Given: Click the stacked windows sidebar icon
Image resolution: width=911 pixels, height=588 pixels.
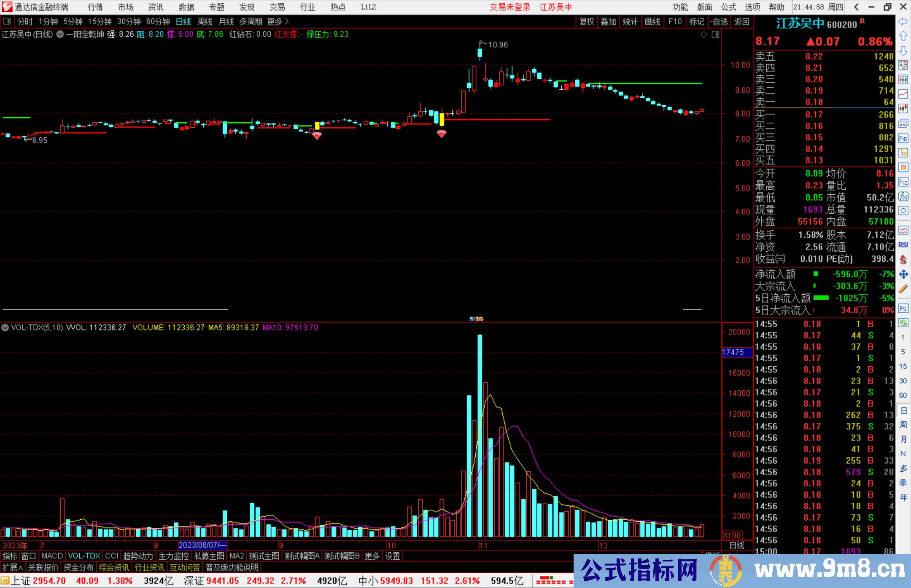Looking at the screenshot, I should [903, 124].
